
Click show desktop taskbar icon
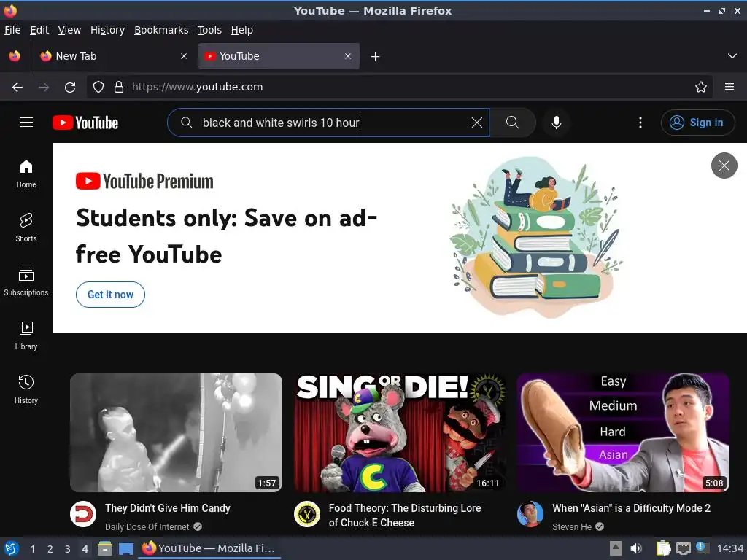[x=126, y=548]
